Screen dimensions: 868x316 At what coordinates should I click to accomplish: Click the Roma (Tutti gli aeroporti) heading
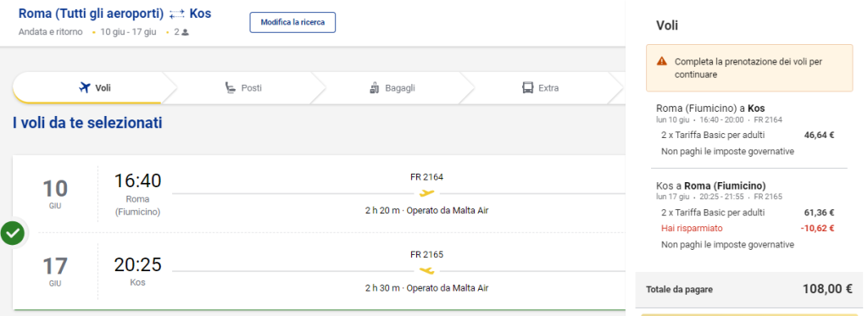click(92, 14)
